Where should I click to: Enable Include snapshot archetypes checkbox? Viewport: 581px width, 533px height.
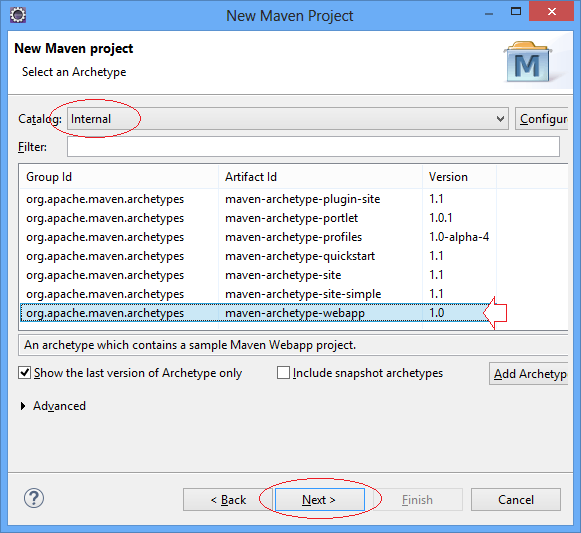tap(283, 373)
